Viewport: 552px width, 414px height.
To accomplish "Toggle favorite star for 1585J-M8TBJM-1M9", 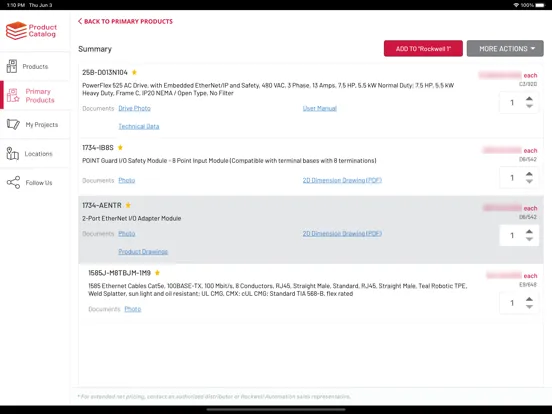I will tap(157, 272).
